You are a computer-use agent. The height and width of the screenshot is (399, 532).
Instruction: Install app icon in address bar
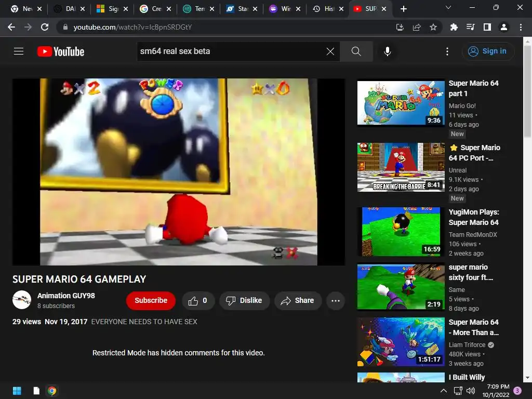(400, 27)
